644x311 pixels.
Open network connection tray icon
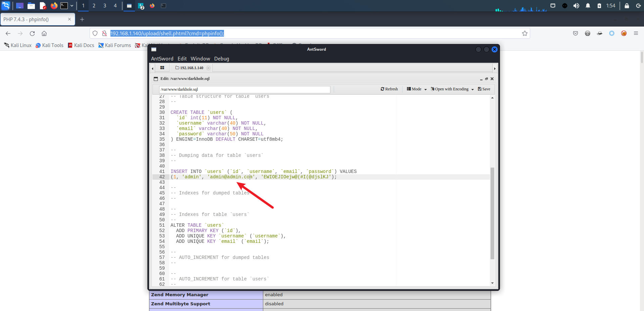553,6
